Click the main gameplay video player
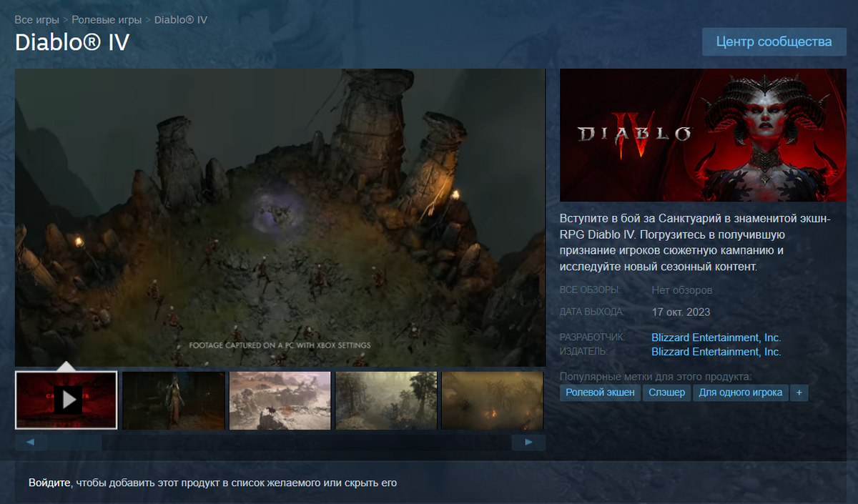 point(280,217)
